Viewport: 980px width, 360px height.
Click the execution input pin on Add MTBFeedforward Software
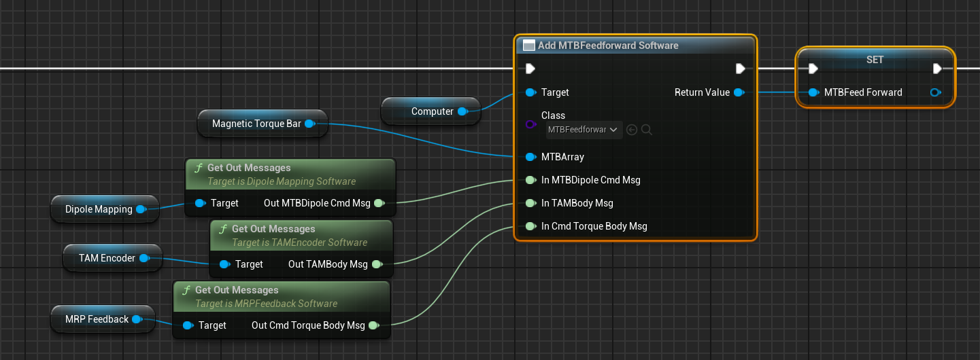click(x=530, y=69)
